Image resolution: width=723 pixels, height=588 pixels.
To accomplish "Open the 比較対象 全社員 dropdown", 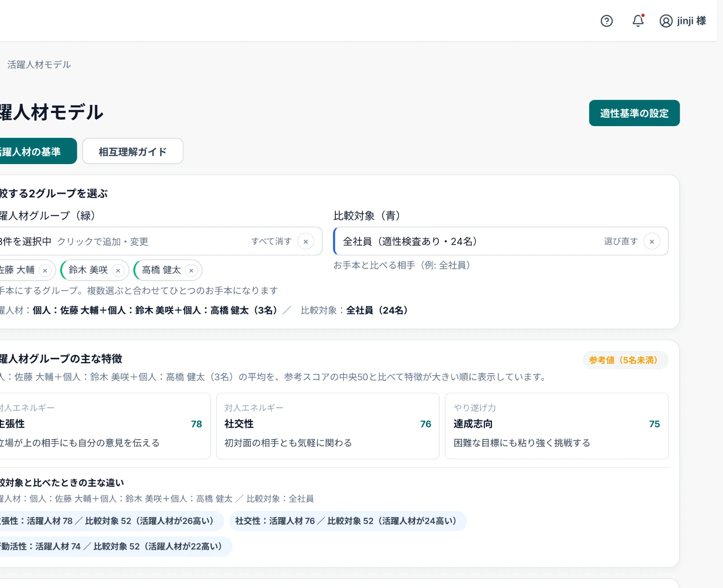I will point(501,241).
